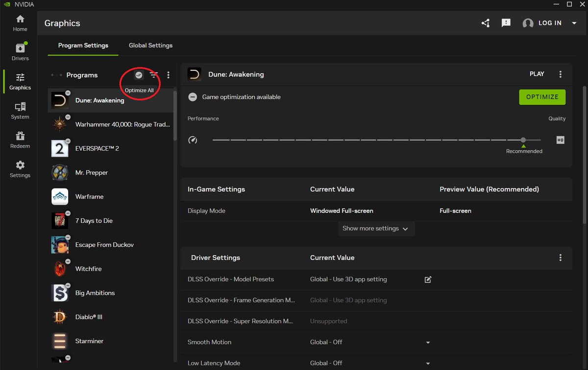This screenshot has width=588, height=370.
Task: Click the Display Mode preview value "Full-screen"
Action: click(455, 211)
